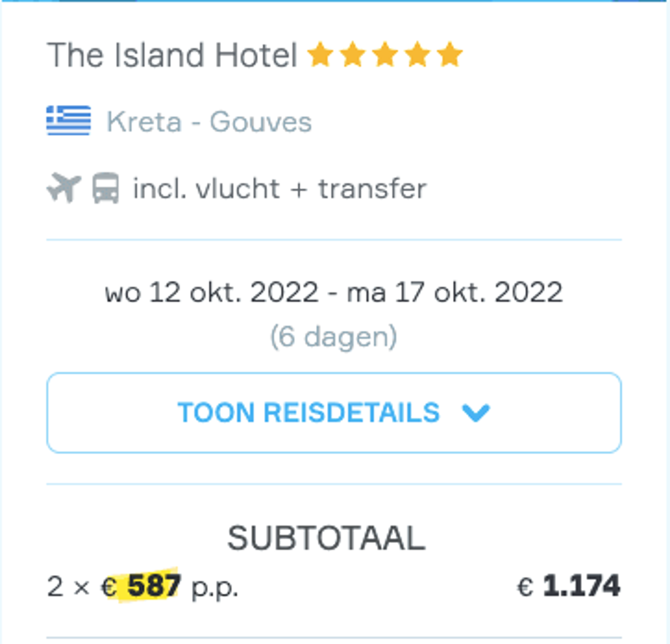Viewport: 670px width, 644px height.
Task: Click the bus transfer icon
Action: click(106, 188)
